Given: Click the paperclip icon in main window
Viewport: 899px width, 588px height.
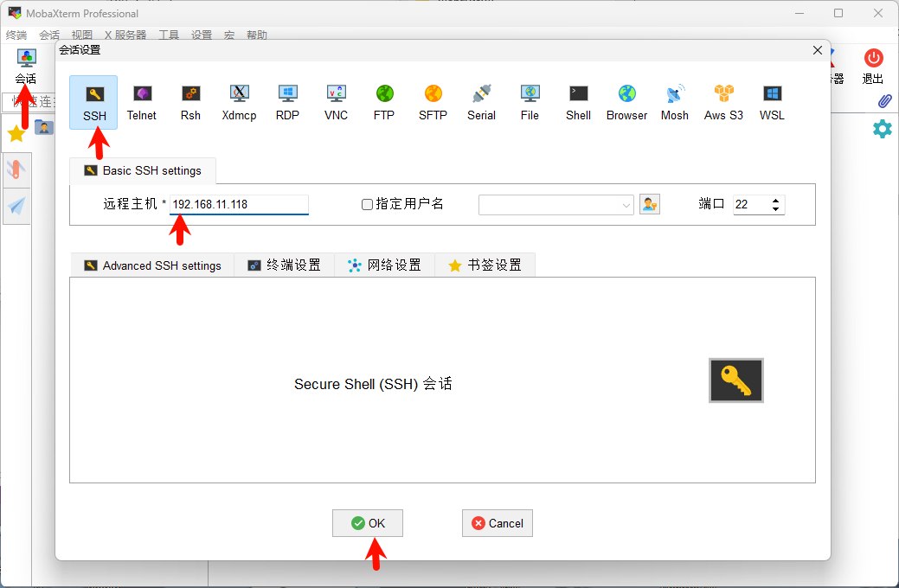Looking at the screenshot, I should tap(884, 101).
